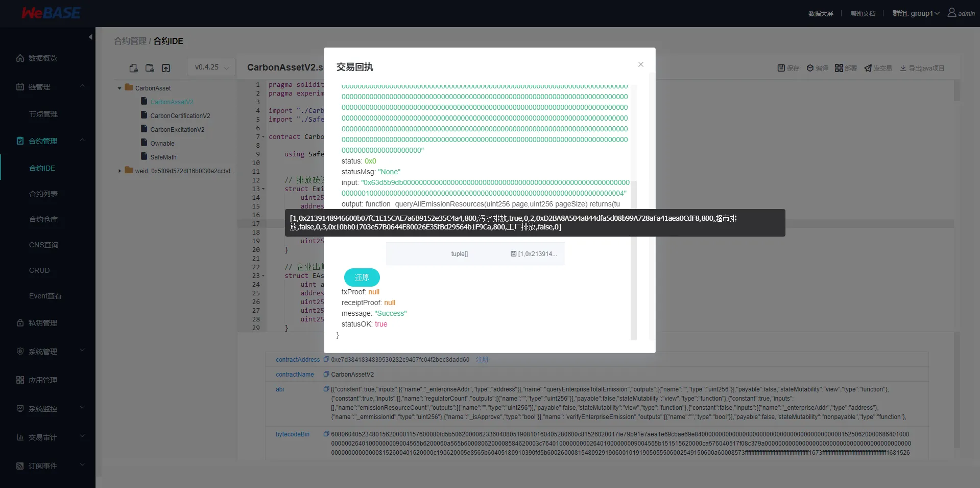The height and width of the screenshot is (488, 980).
Task: Open Event查看 in the sidebar
Action: click(x=45, y=296)
